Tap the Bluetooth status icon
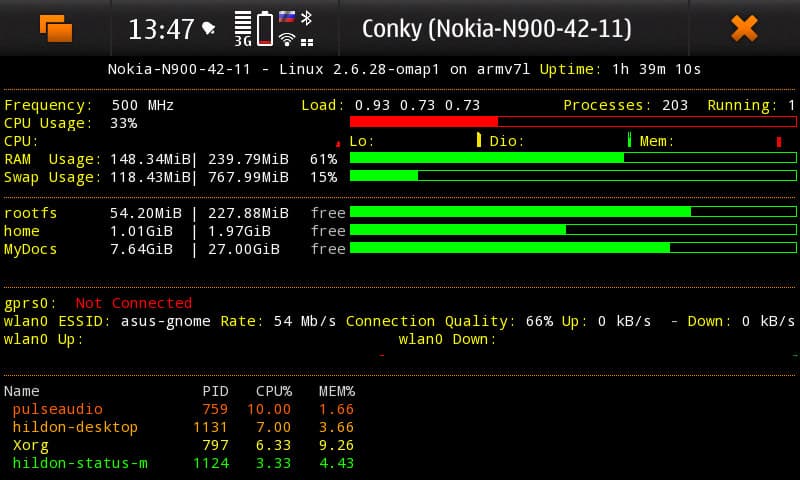The width and height of the screenshot is (800, 480). (x=306, y=18)
